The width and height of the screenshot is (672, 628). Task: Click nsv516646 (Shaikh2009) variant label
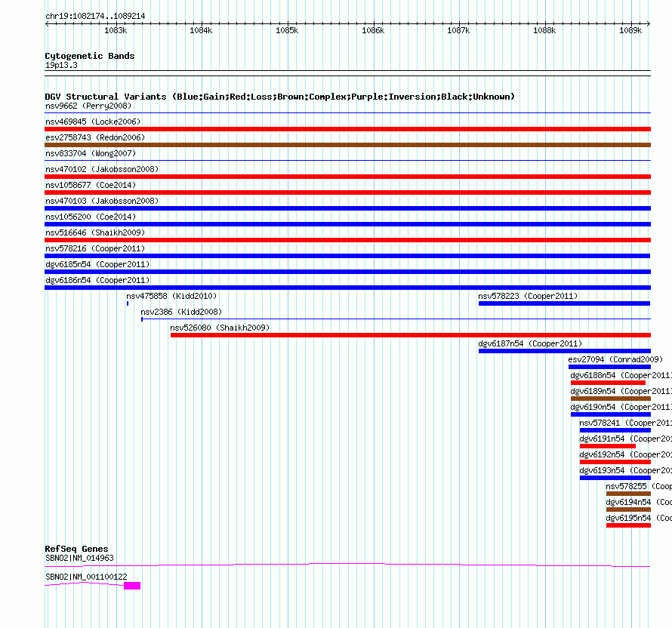95,232
